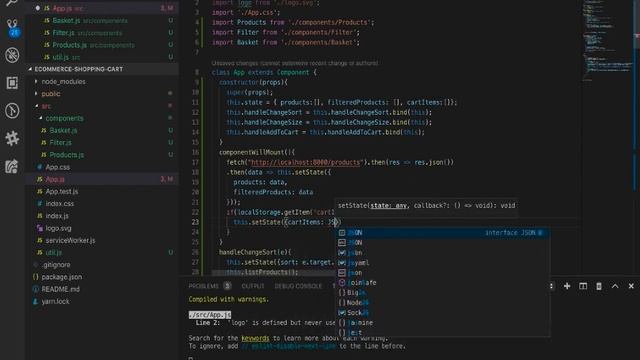Viewport: 640px width, 360px height.
Task: Switch to the Output panel tab
Action: [253, 286]
